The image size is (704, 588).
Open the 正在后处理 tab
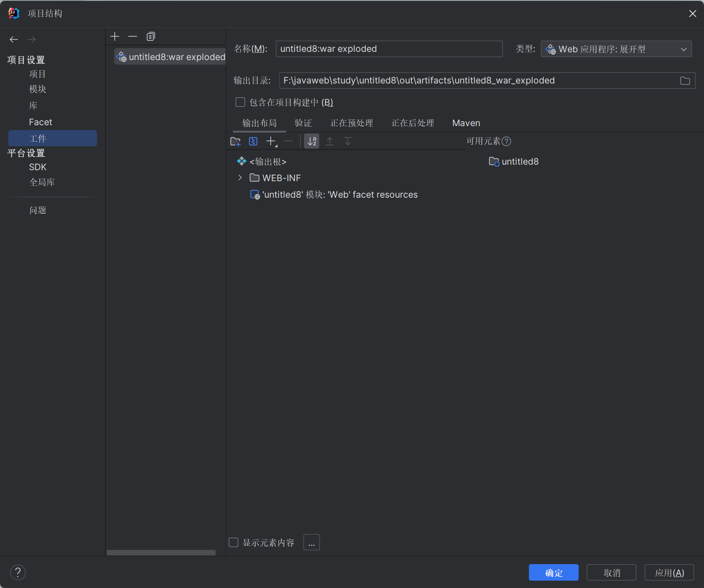point(413,123)
